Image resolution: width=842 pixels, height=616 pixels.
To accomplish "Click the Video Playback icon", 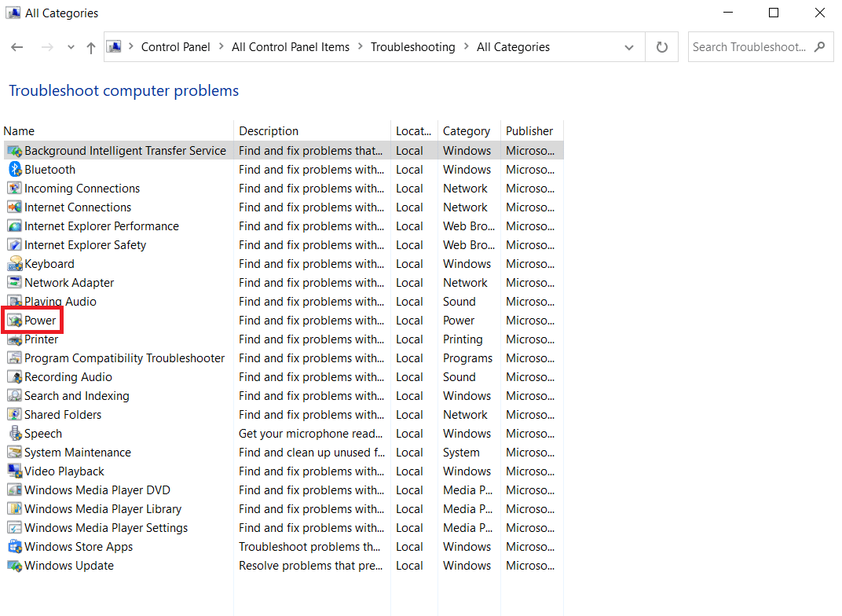I will pos(14,471).
